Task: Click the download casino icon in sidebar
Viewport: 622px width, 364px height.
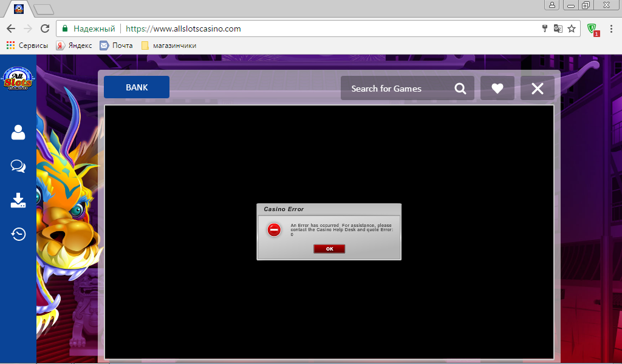Action: [18, 200]
